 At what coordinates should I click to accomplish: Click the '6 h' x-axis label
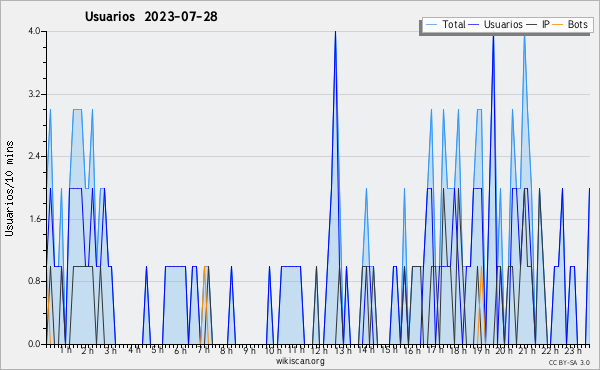click(181, 351)
